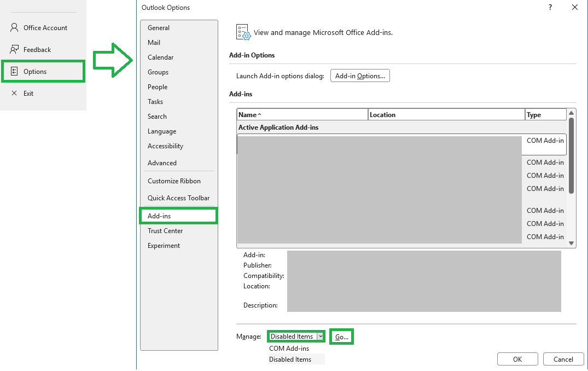The width and height of the screenshot is (588, 371).
Task: Click the add-ins list scroll up arrow
Action: (571, 113)
